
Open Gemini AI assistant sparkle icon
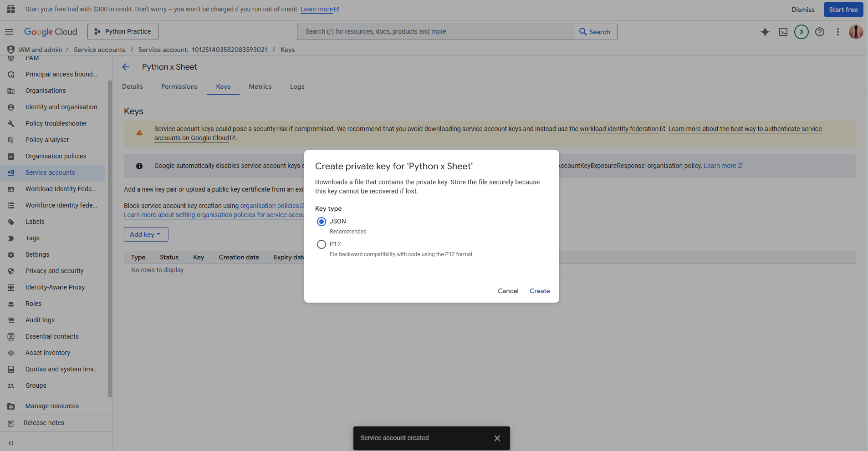click(x=765, y=32)
